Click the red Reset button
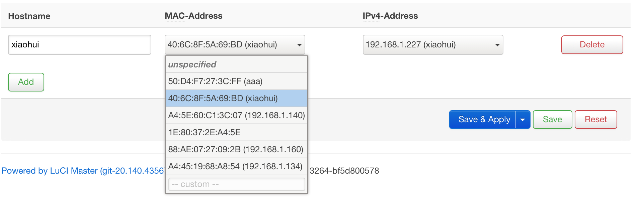Image resolution: width=644 pixels, height=197 pixels. [x=595, y=120]
